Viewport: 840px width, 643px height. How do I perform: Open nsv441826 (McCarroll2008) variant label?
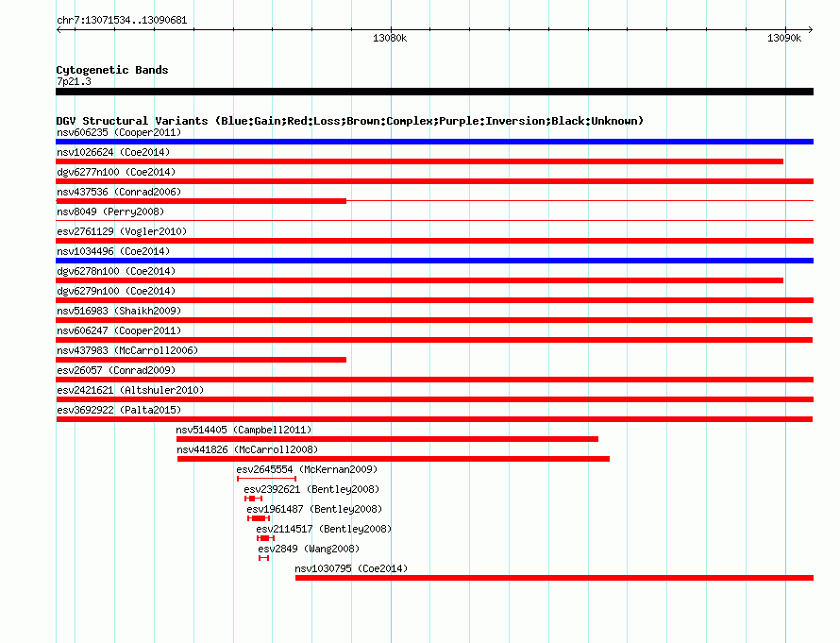point(247,449)
